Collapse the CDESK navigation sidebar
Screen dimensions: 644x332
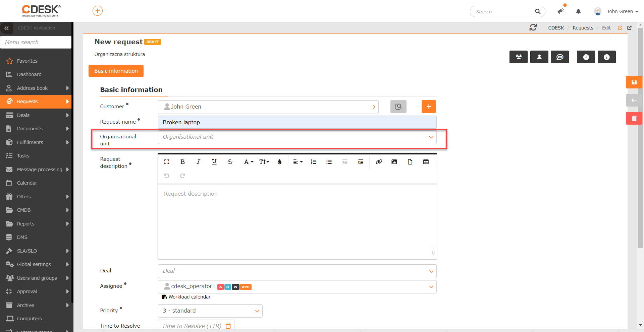6,28
